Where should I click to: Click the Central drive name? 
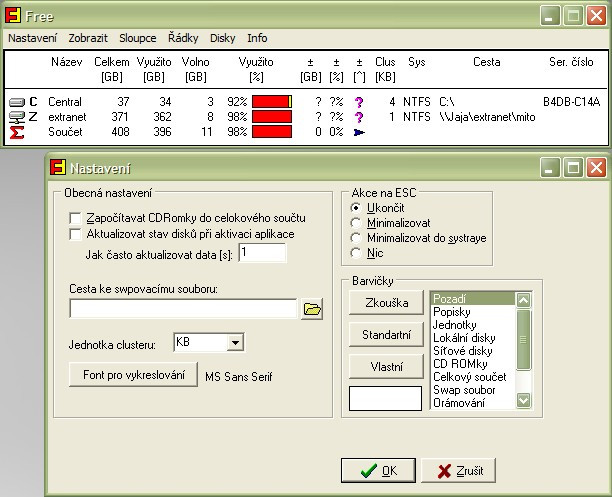tap(65, 102)
